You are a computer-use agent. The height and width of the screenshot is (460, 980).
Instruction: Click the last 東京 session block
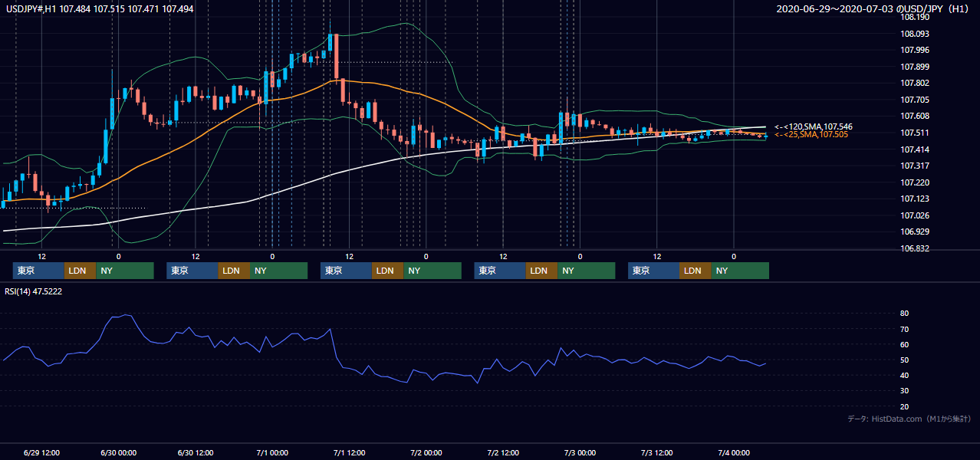pos(653,271)
